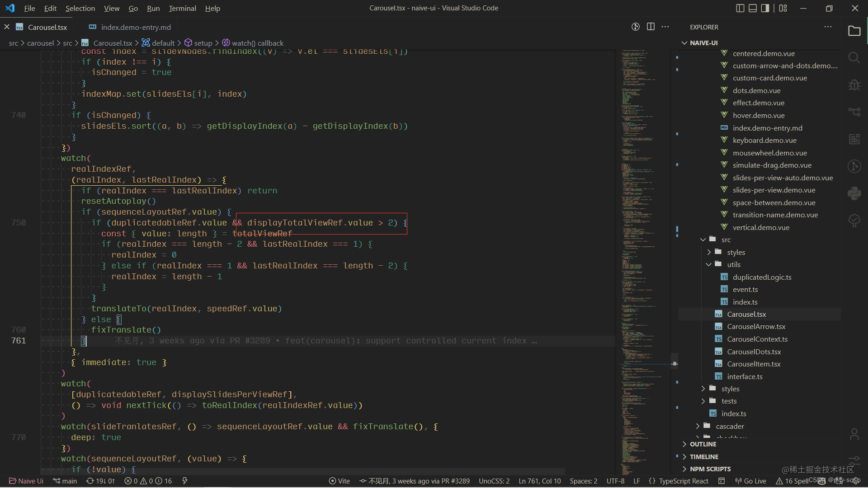Open the Help menu
Screen dimensions: 868x488
[x=212, y=8]
